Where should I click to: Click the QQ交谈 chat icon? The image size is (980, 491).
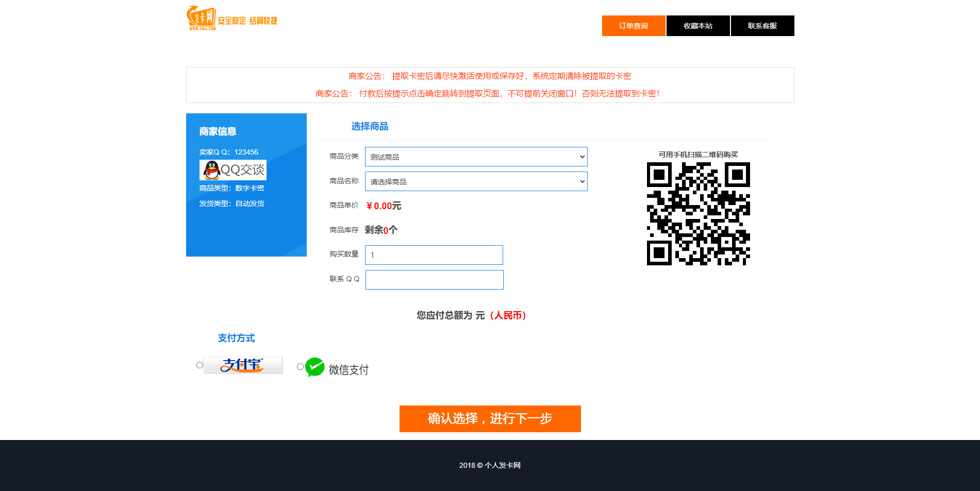pyautogui.click(x=232, y=170)
